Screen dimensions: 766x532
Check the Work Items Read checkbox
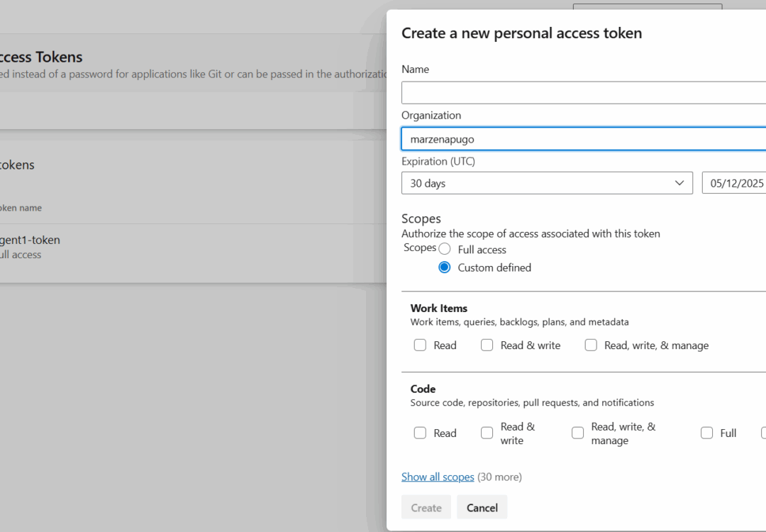(x=420, y=345)
